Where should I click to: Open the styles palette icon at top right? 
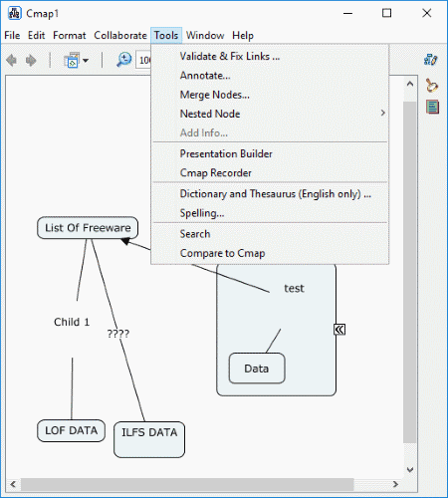pyautogui.click(x=430, y=60)
